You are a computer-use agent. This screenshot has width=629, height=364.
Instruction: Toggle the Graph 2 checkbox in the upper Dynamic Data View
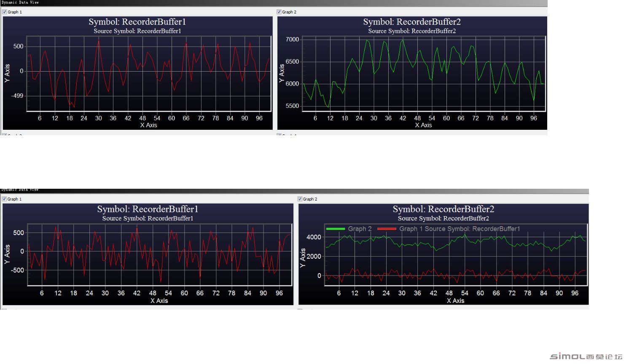[279, 12]
